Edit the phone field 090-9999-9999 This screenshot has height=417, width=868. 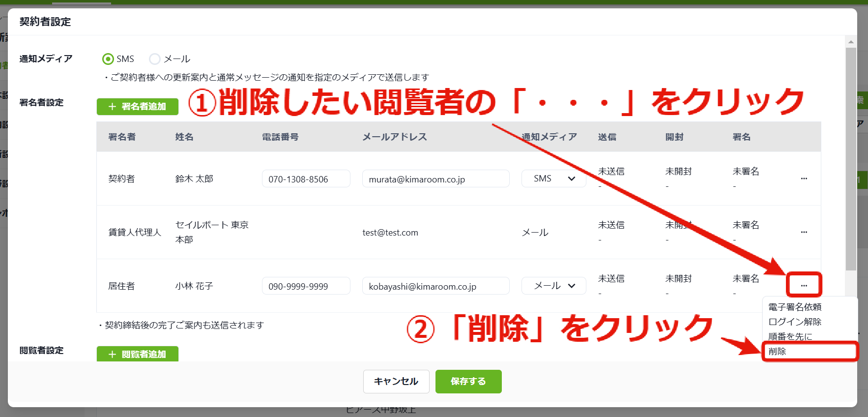(306, 286)
